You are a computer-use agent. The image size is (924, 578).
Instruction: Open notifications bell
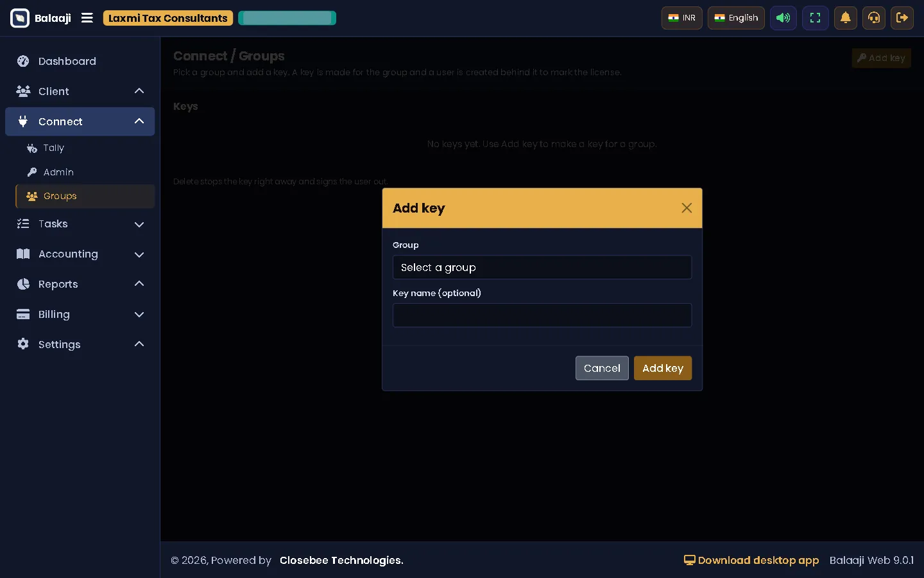pos(846,18)
